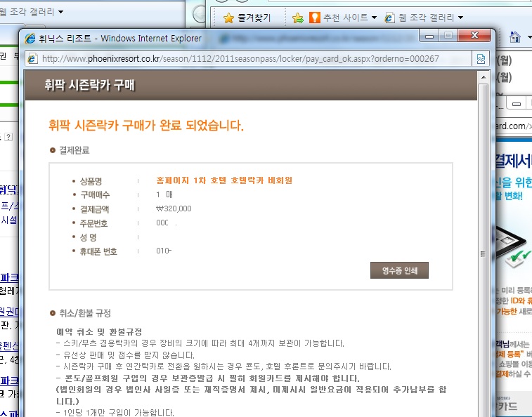The width and height of the screenshot is (532, 417).
Task: Click the scroll up arrow of popup
Action: [484, 78]
